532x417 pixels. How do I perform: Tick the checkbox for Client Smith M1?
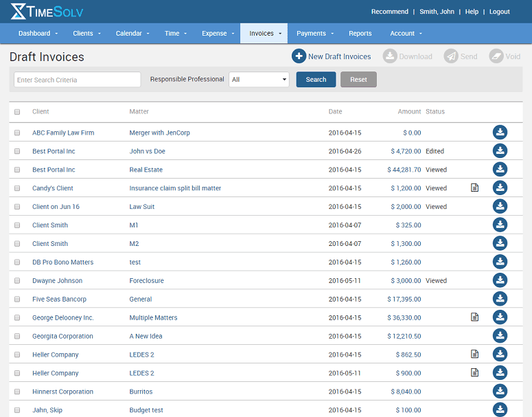tap(17, 225)
